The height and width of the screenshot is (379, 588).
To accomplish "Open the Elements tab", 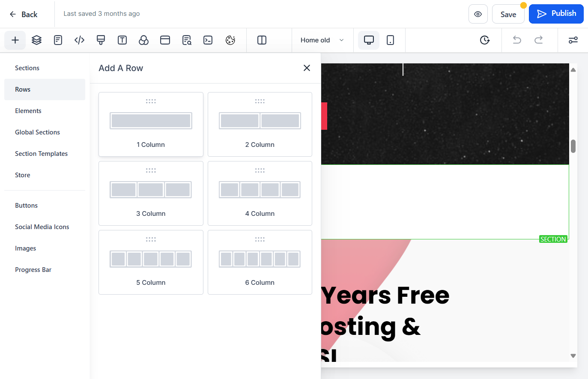I will click(x=45, y=111).
